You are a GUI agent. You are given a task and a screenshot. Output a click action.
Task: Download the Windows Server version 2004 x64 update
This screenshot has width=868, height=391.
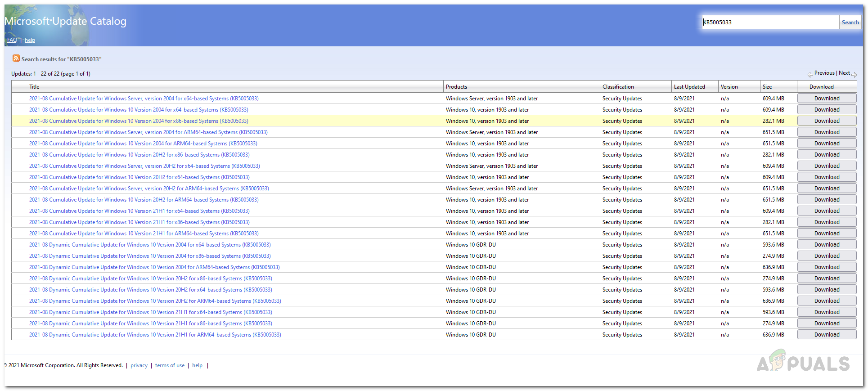tap(827, 99)
